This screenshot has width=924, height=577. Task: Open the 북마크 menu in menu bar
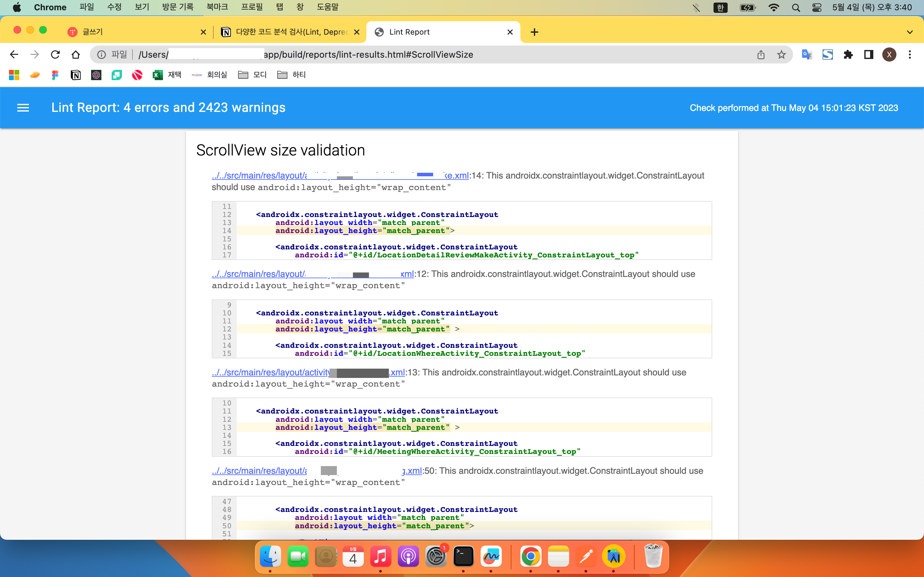tap(217, 7)
